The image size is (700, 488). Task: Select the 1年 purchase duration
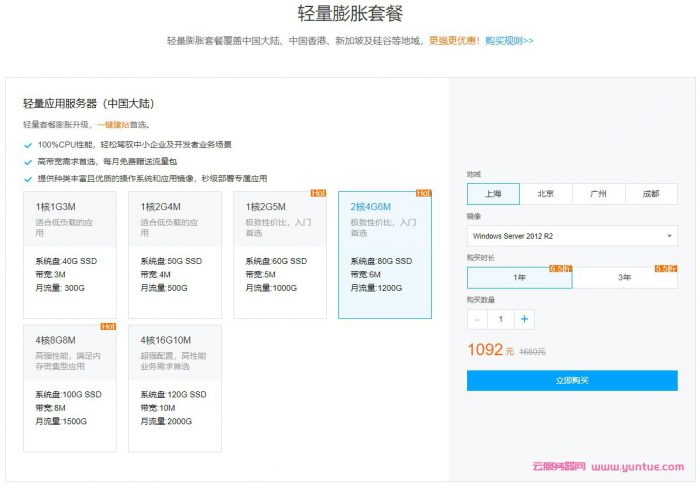click(x=519, y=278)
